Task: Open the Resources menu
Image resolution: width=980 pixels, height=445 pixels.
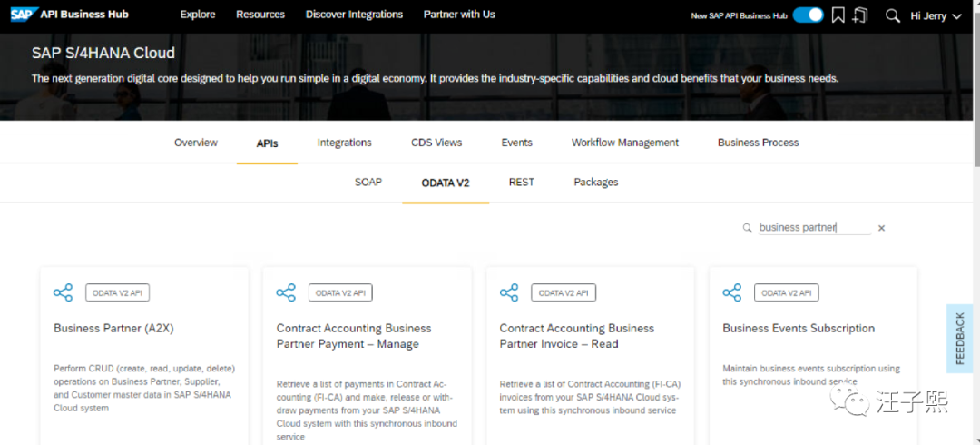Action: tap(260, 15)
